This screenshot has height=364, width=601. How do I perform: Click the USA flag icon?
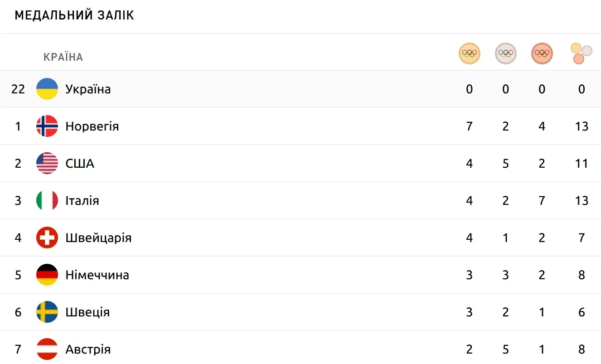click(47, 163)
